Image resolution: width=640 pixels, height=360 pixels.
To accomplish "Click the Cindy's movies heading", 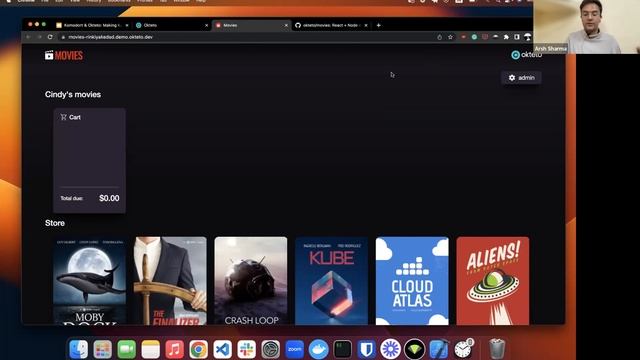I will click(x=73, y=95).
